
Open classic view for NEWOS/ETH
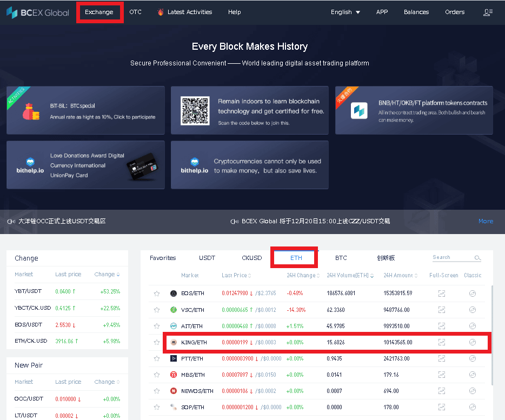click(x=473, y=391)
